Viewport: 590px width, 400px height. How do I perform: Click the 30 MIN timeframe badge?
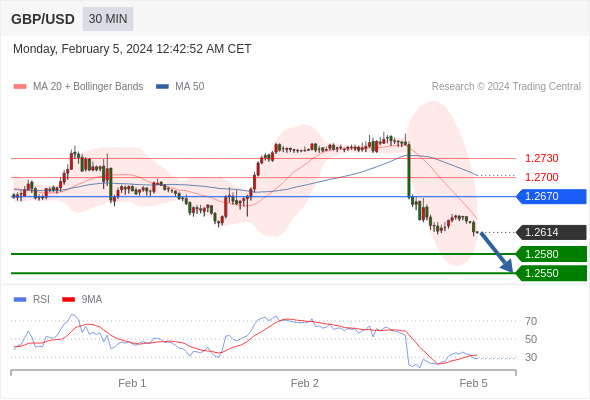pos(108,19)
